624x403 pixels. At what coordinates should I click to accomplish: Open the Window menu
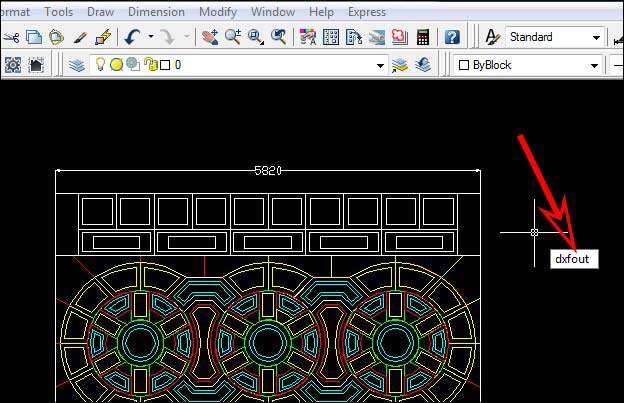pos(273,12)
